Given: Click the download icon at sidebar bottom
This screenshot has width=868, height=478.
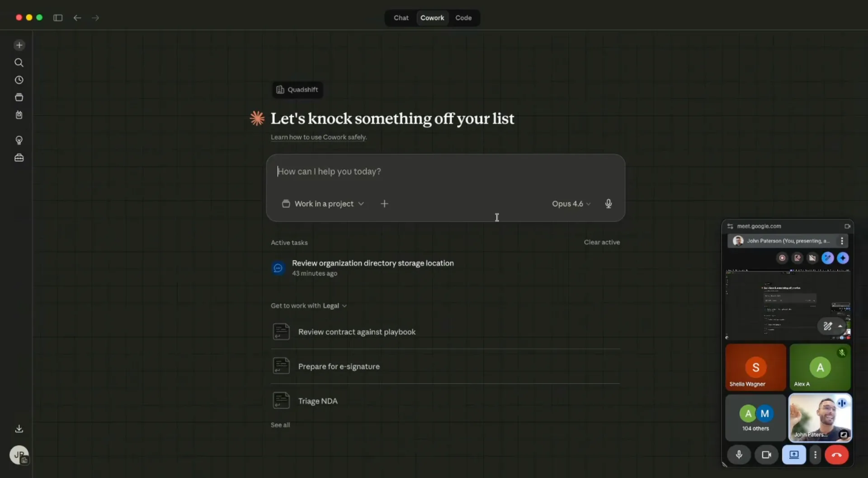Looking at the screenshot, I should (x=19, y=428).
